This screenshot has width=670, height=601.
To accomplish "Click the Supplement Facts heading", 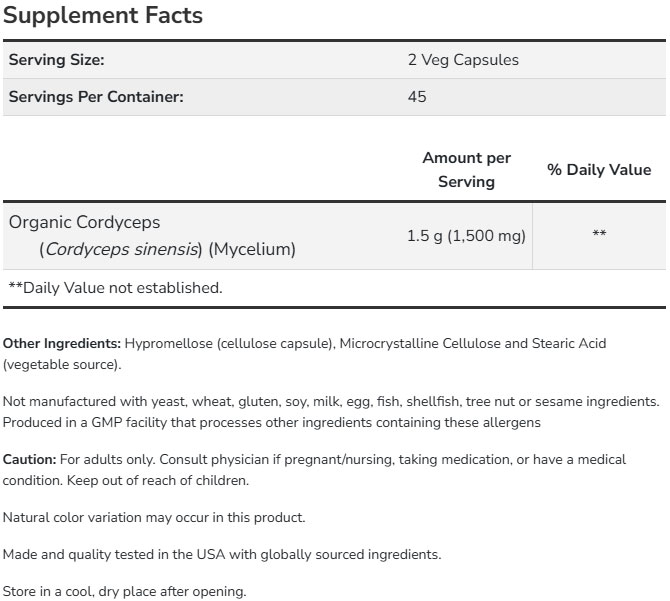I will [x=103, y=16].
